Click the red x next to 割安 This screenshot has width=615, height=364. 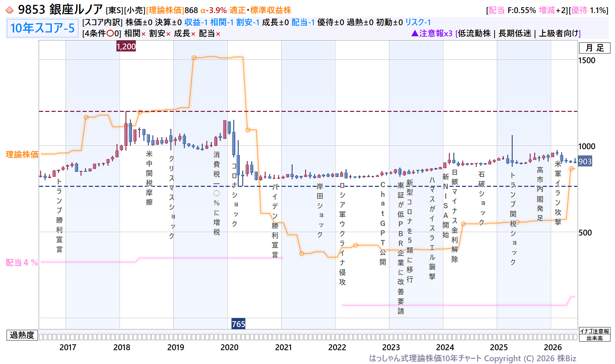(168, 34)
